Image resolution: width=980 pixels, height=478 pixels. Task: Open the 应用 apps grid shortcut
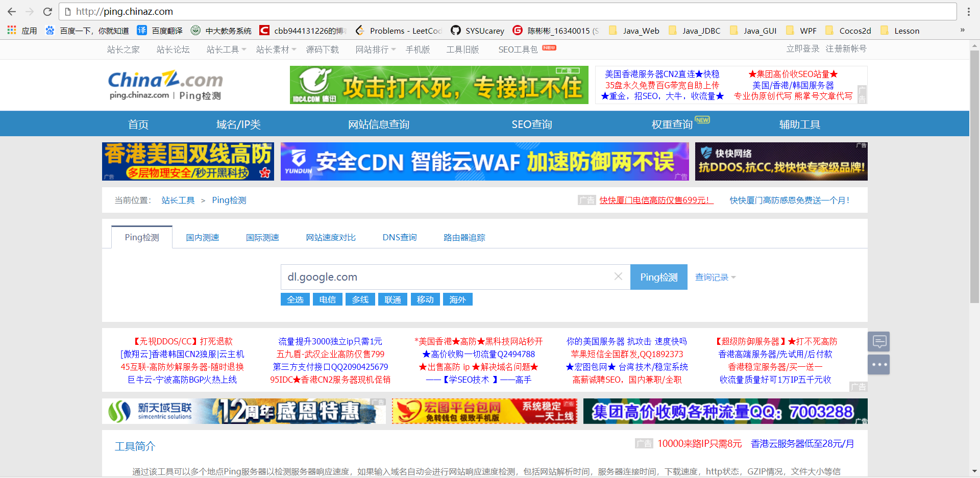[x=22, y=31]
